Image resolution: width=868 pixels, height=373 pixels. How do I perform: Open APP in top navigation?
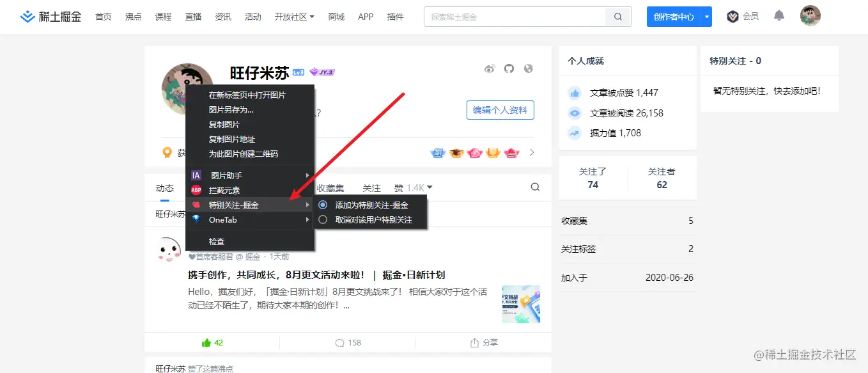click(366, 17)
